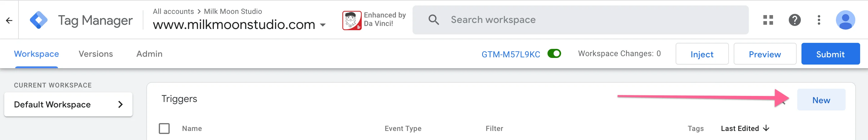Click the back arrow icon
This screenshot has height=140, width=868.
(x=9, y=21)
